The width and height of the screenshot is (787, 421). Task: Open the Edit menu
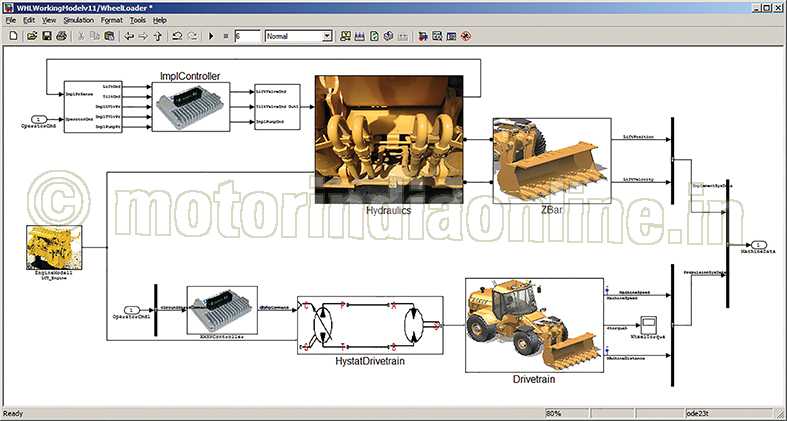[x=29, y=20]
